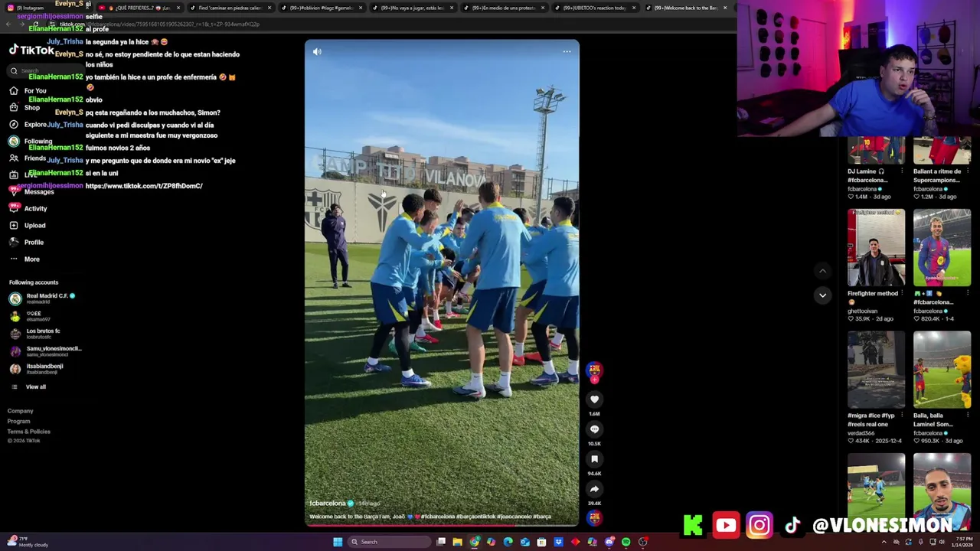The image size is (980, 551).
Task: Open Spotify from the taskbar
Action: 626,542
